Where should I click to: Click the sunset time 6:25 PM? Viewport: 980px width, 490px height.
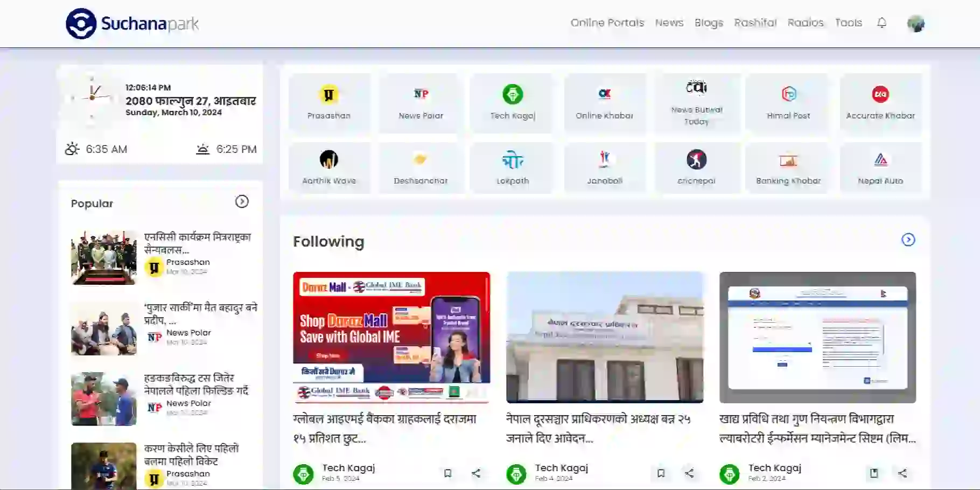pyautogui.click(x=226, y=149)
